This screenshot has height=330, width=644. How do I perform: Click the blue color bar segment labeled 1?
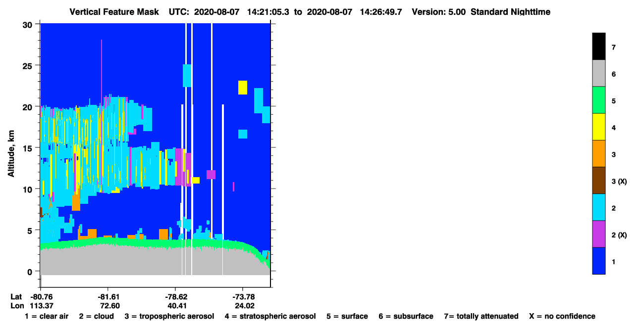click(x=598, y=260)
